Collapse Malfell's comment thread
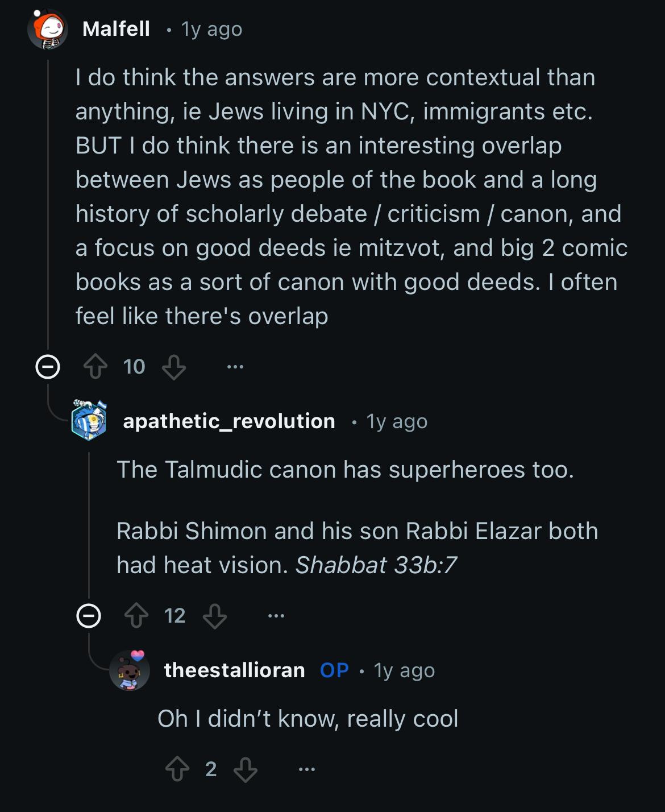This screenshot has width=665, height=812. pyautogui.click(x=48, y=367)
